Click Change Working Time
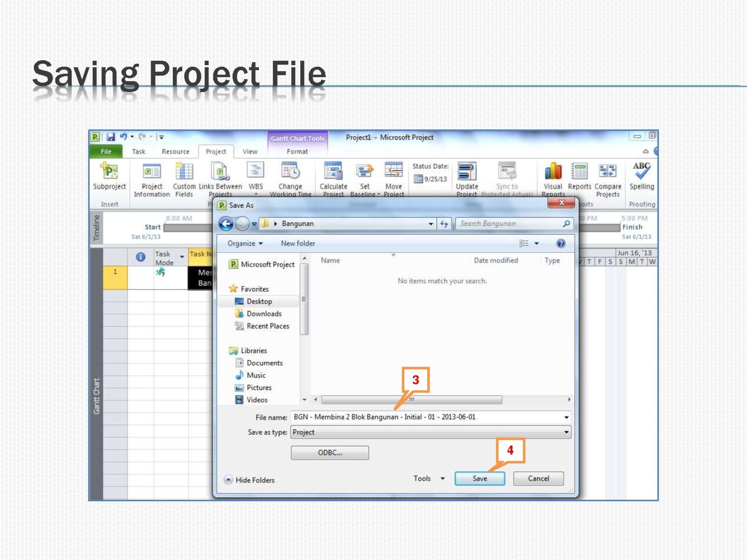This screenshot has height=560, width=747. (290, 179)
